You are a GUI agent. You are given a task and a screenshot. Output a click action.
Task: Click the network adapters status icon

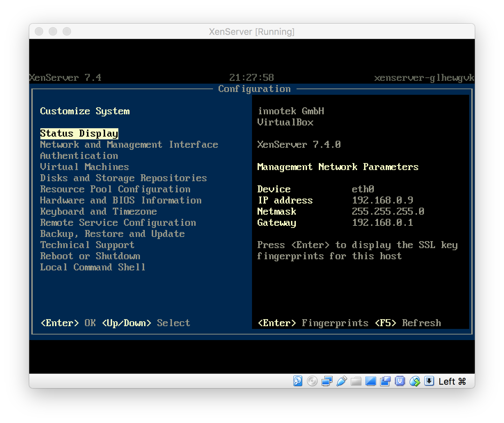coord(327,381)
